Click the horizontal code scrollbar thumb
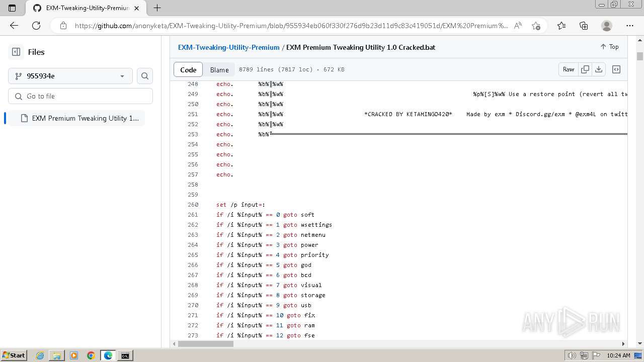The image size is (644, 362). coord(205,344)
